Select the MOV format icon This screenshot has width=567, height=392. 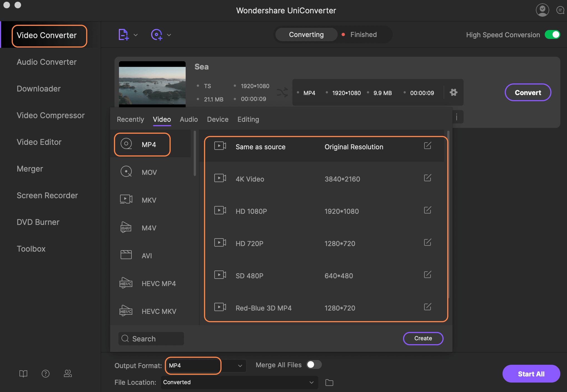[126, 172]
